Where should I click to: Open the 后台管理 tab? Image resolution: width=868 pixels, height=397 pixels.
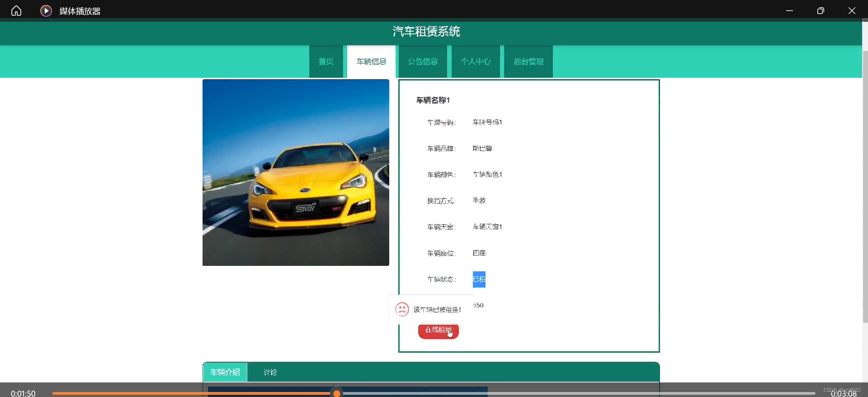pos(528,61)
